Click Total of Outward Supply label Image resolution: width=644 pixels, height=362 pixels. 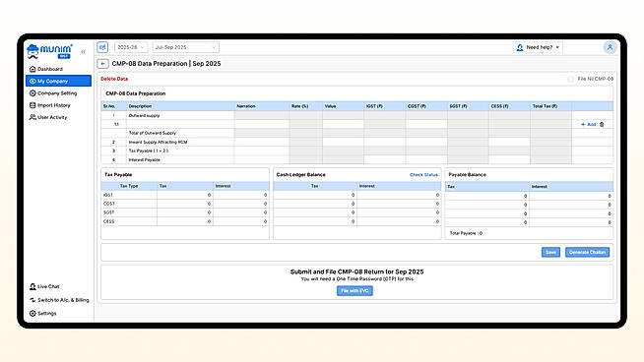coord(153,133)
